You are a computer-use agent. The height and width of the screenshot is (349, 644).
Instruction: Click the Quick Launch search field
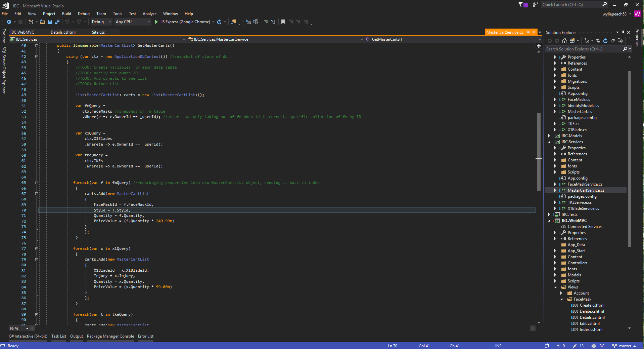click(571, 4)
